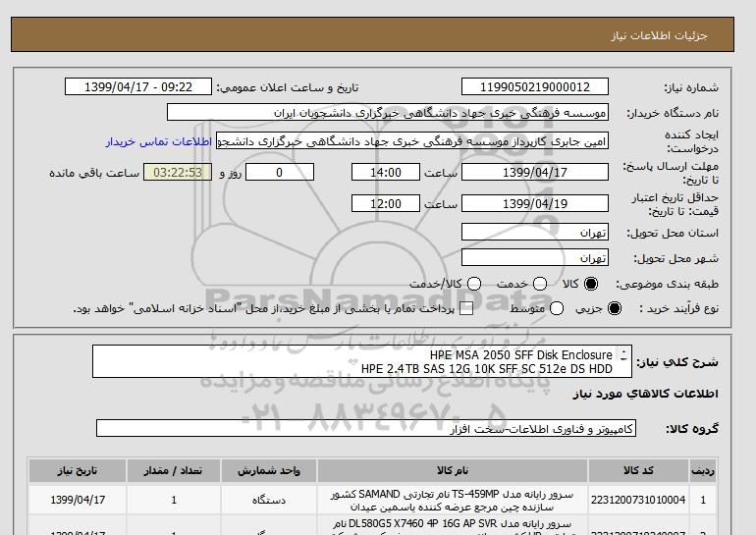Select the کالا radio button
This screenshot has height=535, width=756.
[x=591, y=284]
